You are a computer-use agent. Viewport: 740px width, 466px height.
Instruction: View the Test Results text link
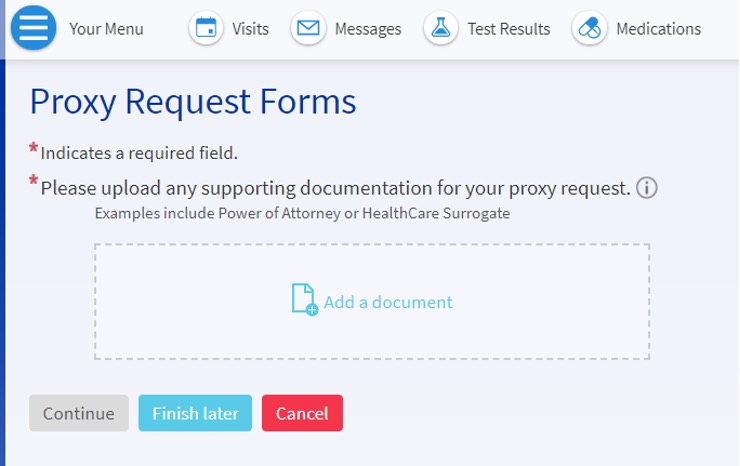pos(508,29)
